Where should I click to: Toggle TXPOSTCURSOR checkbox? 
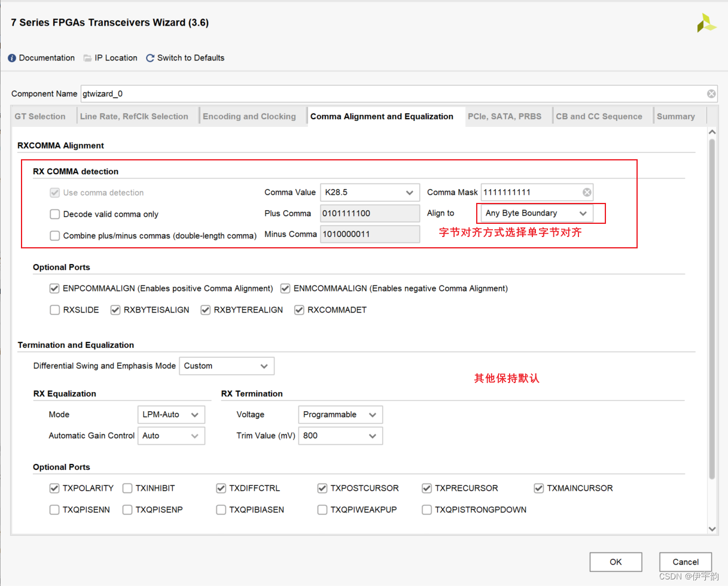pyautogui.click(x=323, y=488)
